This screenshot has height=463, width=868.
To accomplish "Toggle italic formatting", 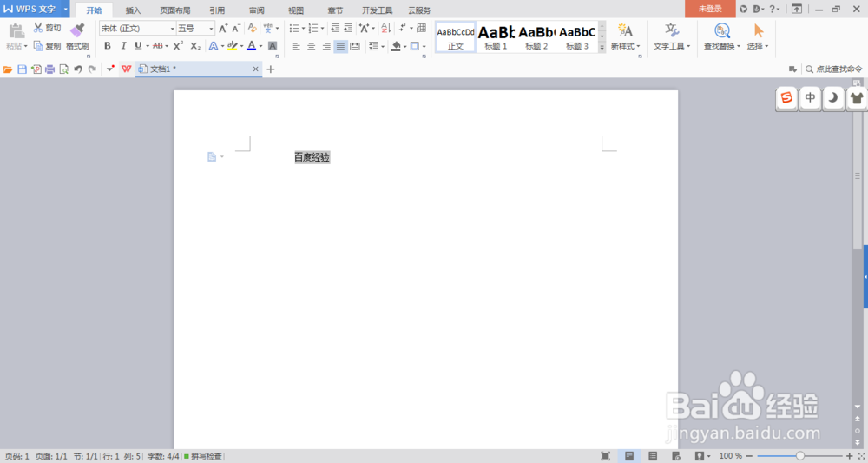I will (123, 46).
